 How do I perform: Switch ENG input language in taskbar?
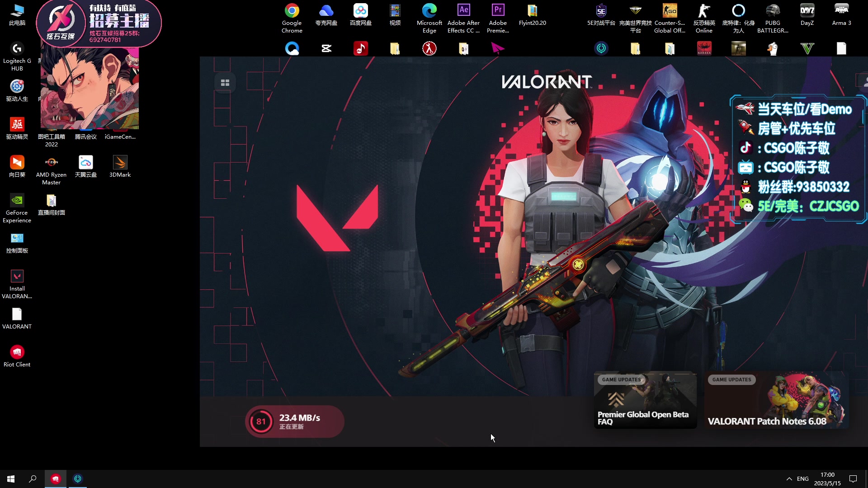click(803, 479)
